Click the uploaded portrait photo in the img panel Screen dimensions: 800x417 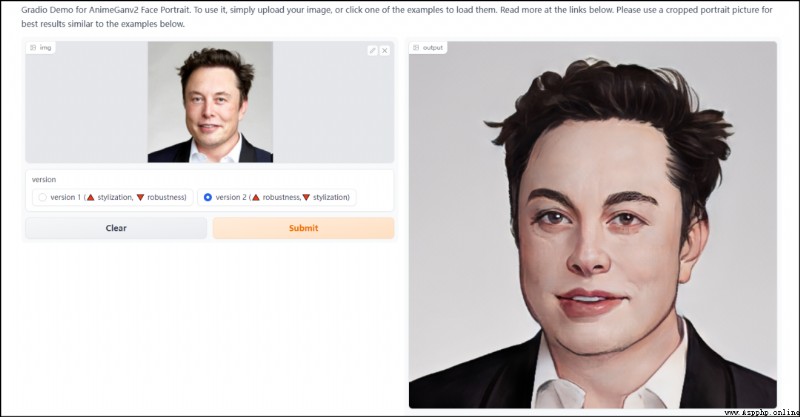(210, 102)
